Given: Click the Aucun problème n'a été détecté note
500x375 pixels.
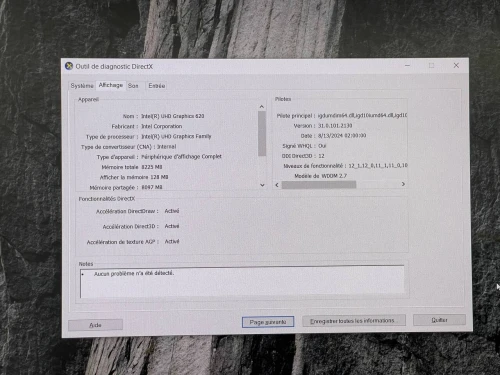Looking at the screenshot, I should point(134,273).
